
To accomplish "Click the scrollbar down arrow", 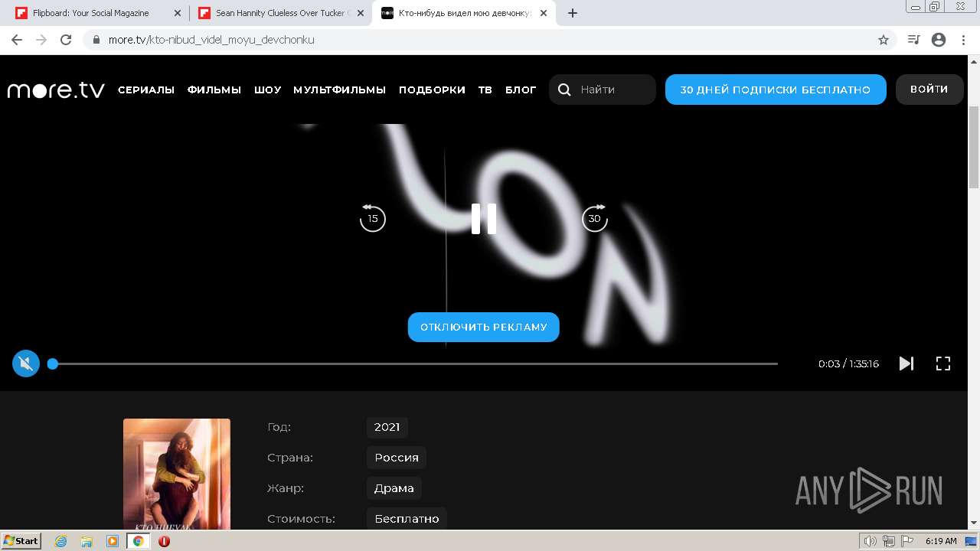I will 974,523.
